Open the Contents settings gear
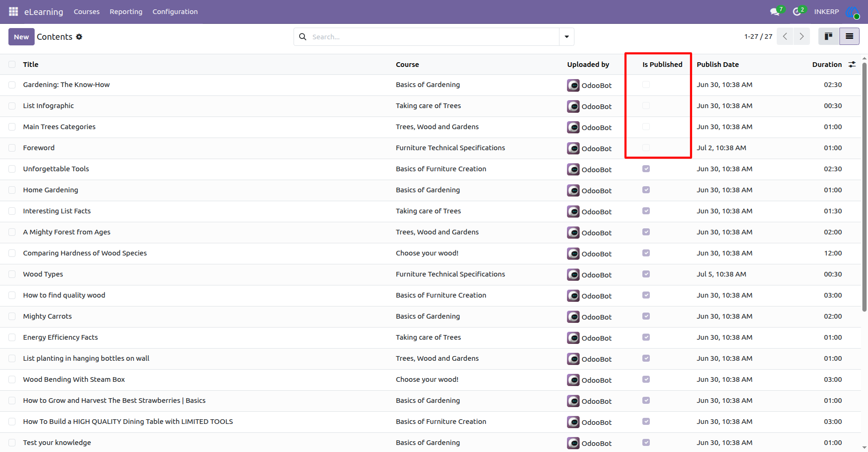868x452 pixels. pos(79,36)
